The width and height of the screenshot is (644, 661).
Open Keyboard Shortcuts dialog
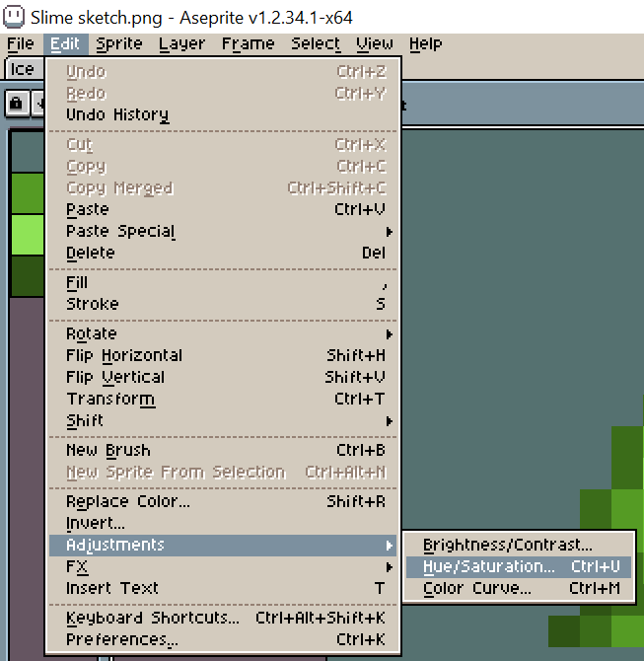223,618
